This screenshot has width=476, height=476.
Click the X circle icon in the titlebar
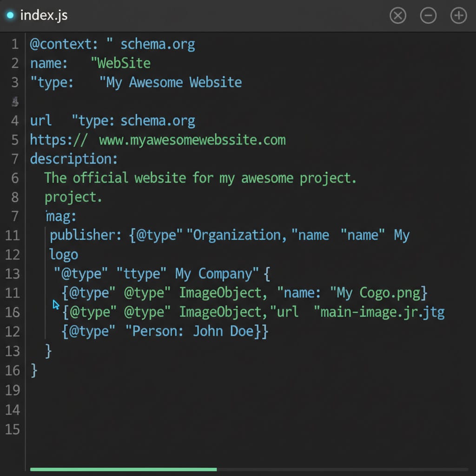pos(398,15)
